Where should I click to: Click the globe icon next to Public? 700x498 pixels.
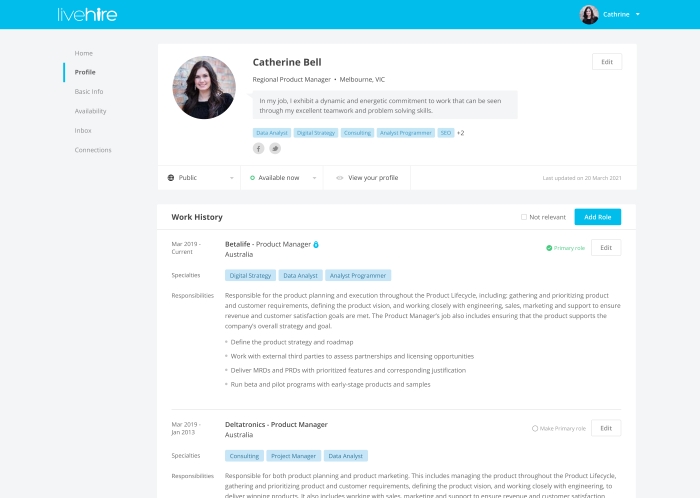(171, 178)
